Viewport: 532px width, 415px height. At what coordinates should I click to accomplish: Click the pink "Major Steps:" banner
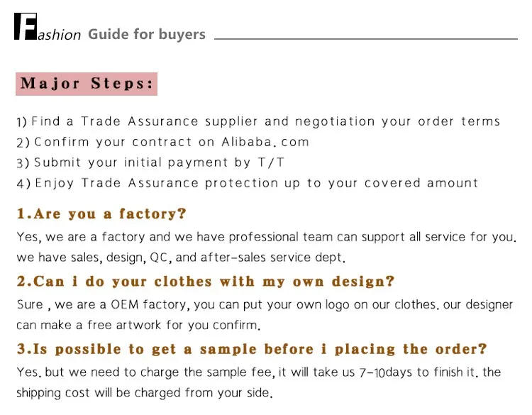[x=87, y=83]
